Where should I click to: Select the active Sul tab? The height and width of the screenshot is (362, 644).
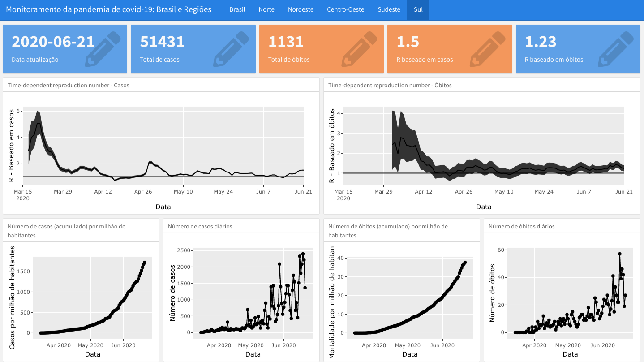tap(418, 9)
